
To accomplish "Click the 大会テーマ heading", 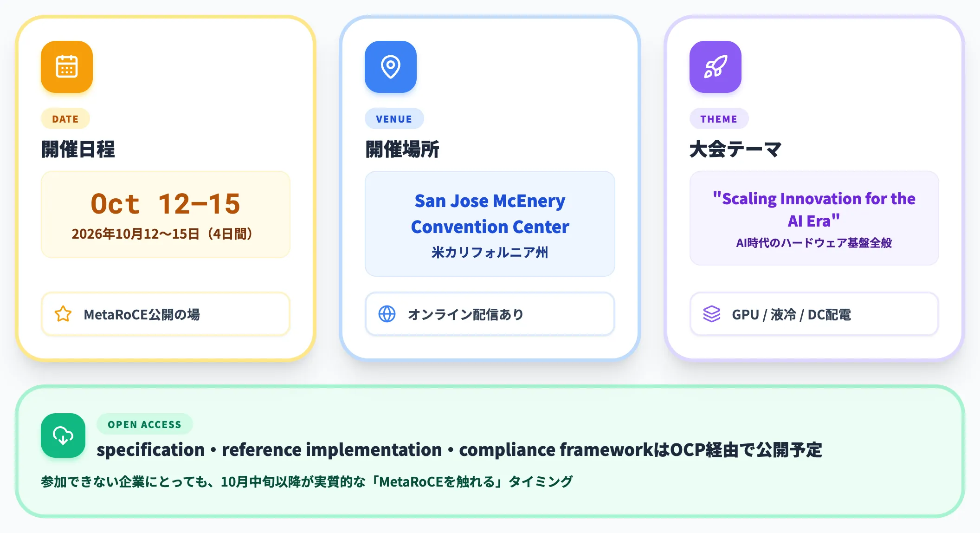I will coord(736,149).
